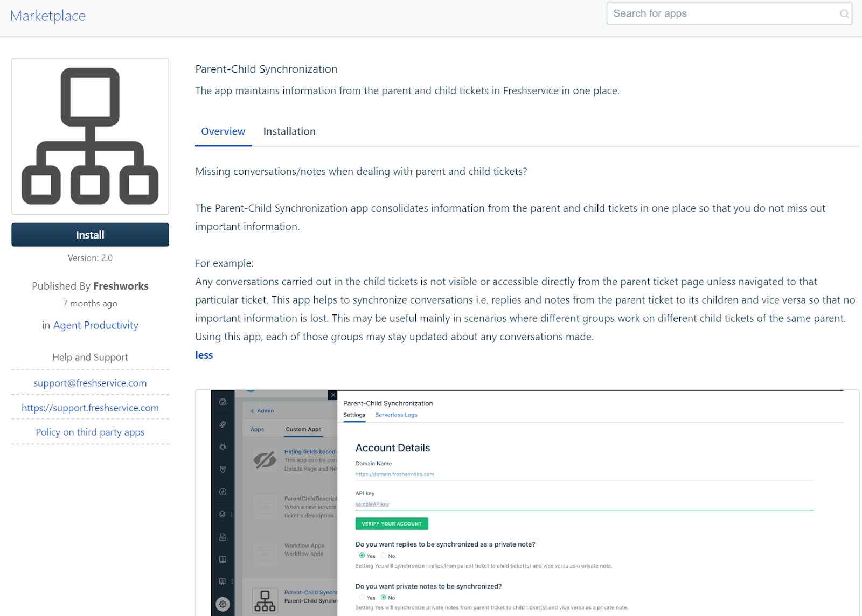
Task: Click the 'ParentChildDescript' app name in preview
Action: pos(311,499)
